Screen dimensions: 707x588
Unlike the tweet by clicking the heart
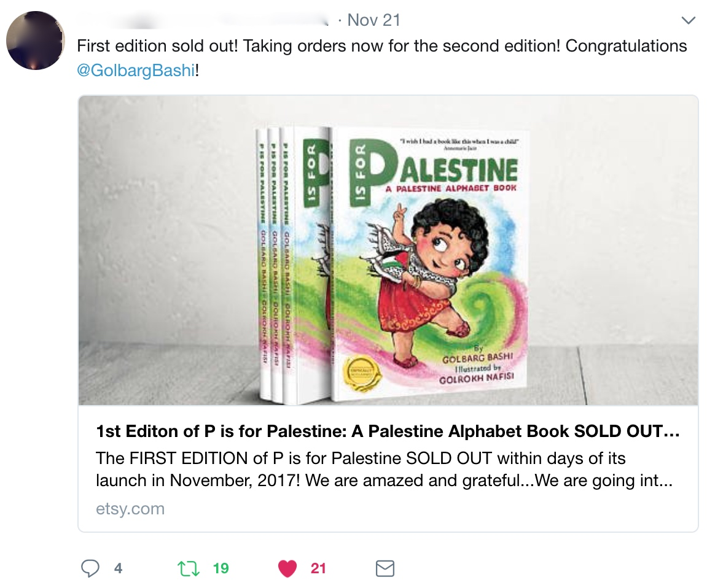tap(286, 568)
